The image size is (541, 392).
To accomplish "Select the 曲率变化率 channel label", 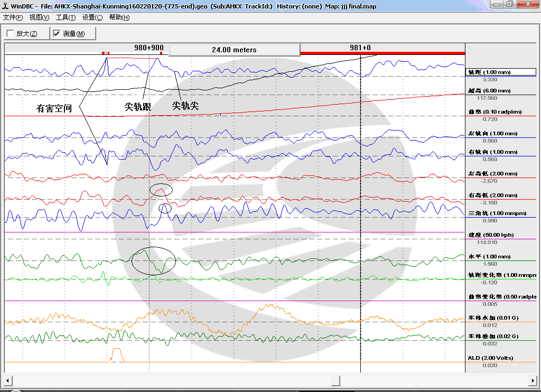I will click(502, 297).
